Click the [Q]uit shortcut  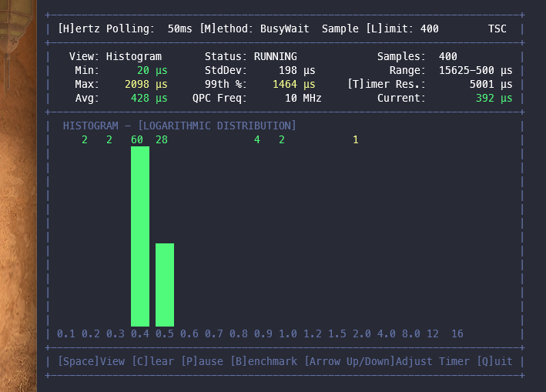[x=494, y=361]
